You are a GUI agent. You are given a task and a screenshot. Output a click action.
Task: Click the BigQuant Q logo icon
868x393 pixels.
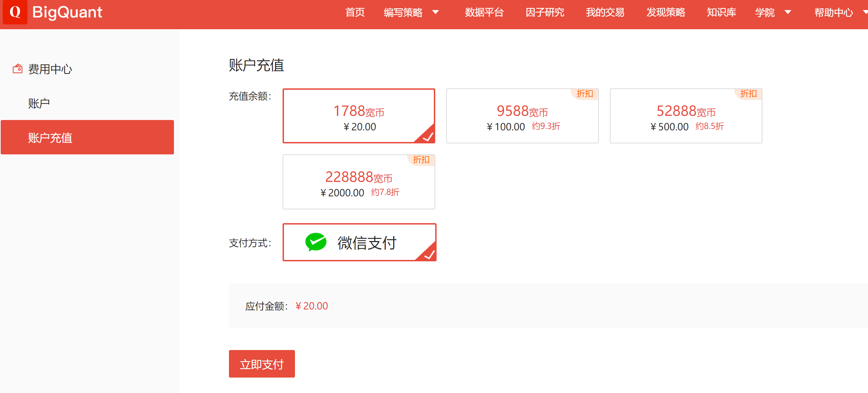point(15,12)
